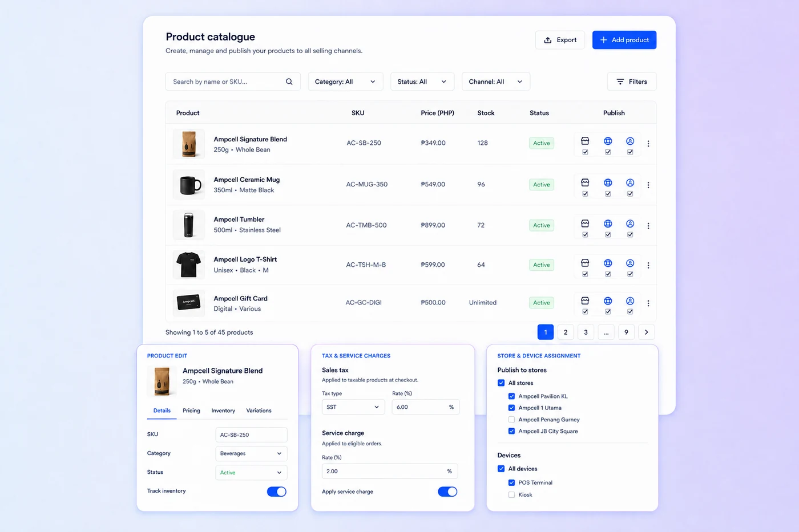Uncheck the All stores checkbox

(x=501, y=383)
